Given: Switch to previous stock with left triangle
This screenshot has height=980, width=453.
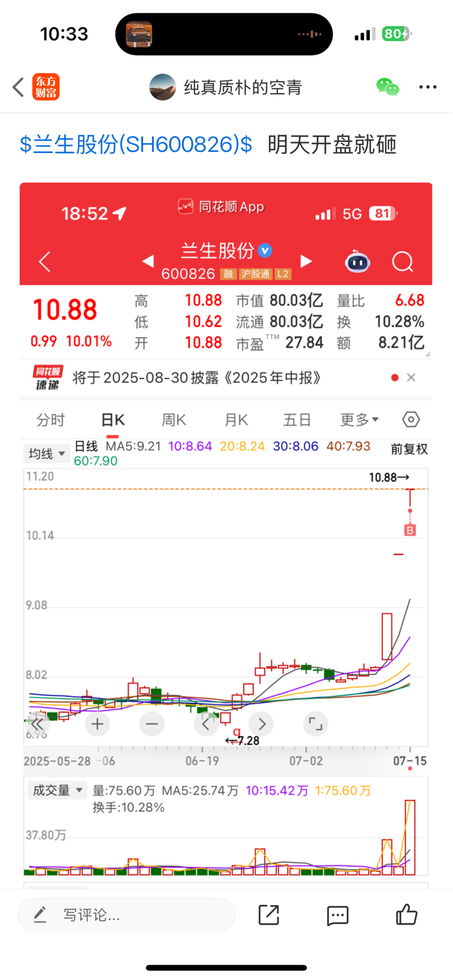Looking at the screenshot, I should [x=148, y=261].
